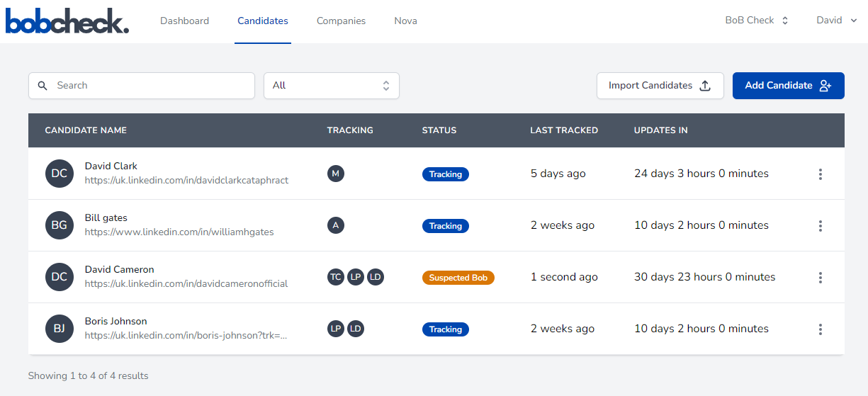
Task: Select the Candidates tab
Action: click(x=263, y=21)
